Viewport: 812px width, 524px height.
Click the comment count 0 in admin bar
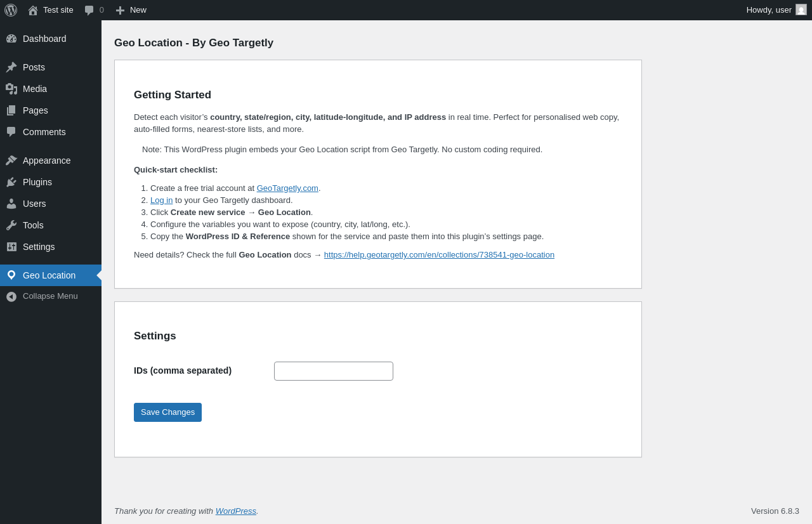point(101,10)
